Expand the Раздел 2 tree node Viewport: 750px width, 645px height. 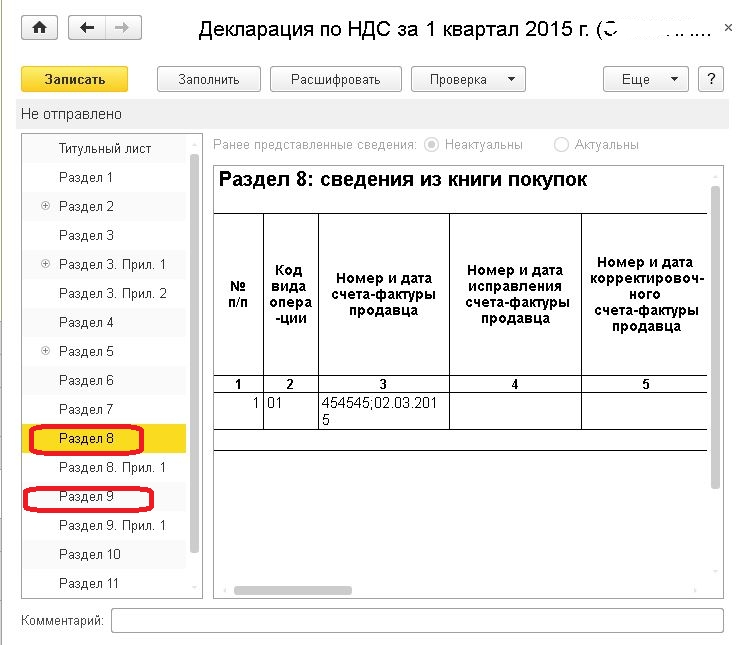coord(45,207)
